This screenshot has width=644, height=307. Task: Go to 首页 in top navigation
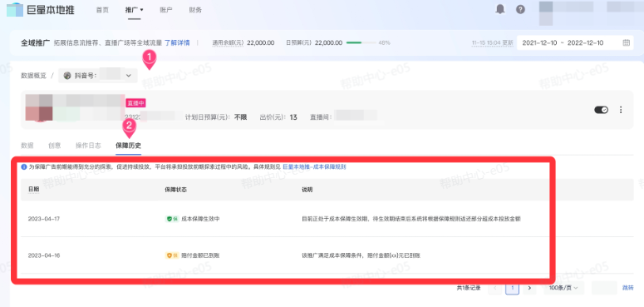point(102,10)
